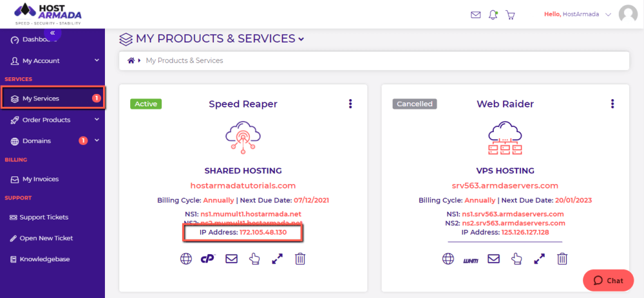Click the user avatar picture
Viewport: 644px width, 298px height.
click(628, 14)
